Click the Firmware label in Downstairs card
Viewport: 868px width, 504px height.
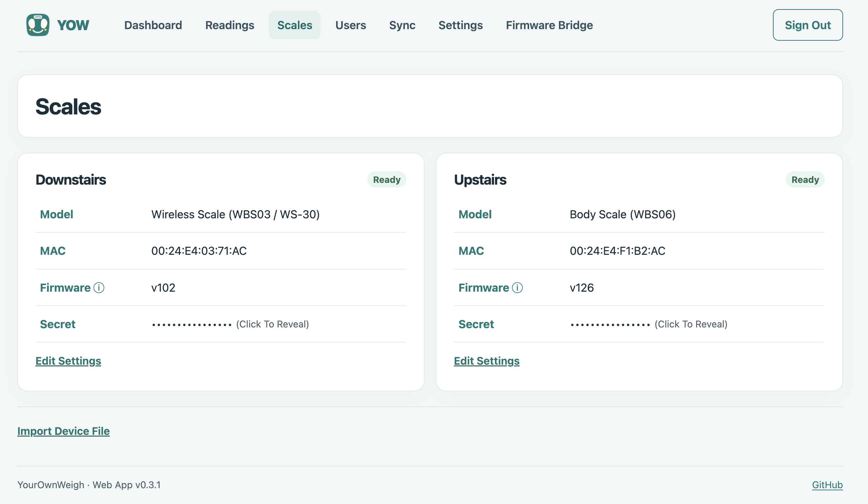click(65, 288)
